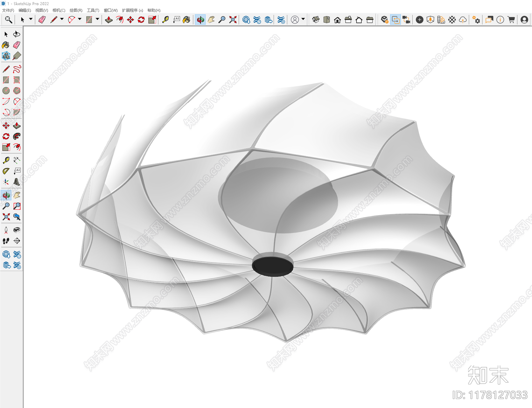532x408 pixels.
Task: Toggle the highlighted orange swap-arrows button
Action: click(x=395, y=20)
